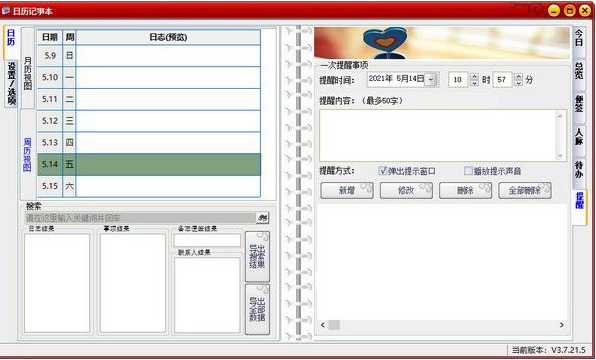Switch to 月历视图 tab

click(28, 73)
